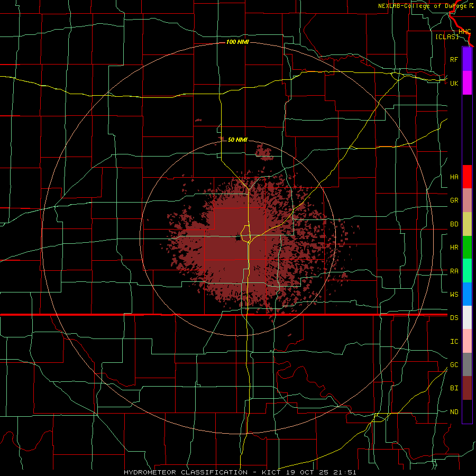Click the GC gray legend swatch
476x476 pixels.
click(x=467, y=364)
